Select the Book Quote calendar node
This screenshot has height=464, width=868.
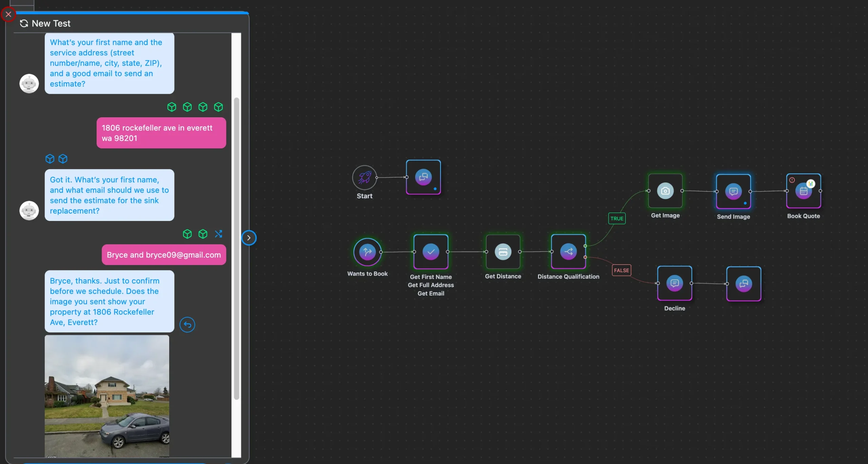[803, 191]
